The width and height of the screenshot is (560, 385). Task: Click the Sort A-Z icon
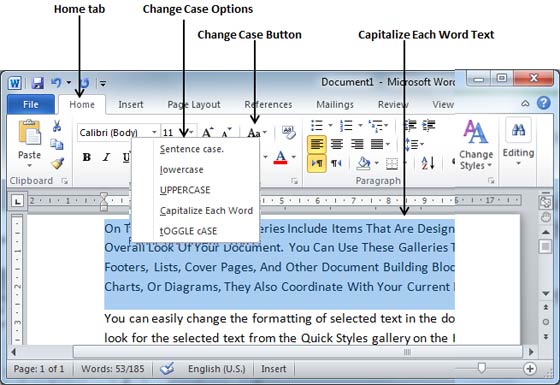tap(428, 164)
